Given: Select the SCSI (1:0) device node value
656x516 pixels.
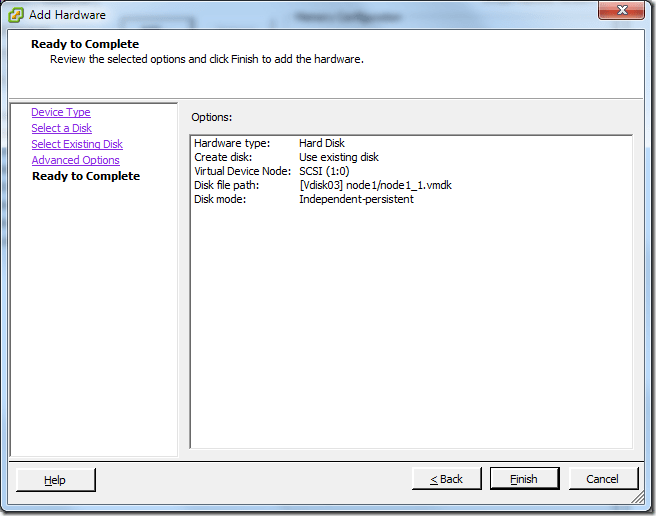Looking at the screenshot, I should click(324, 171).
